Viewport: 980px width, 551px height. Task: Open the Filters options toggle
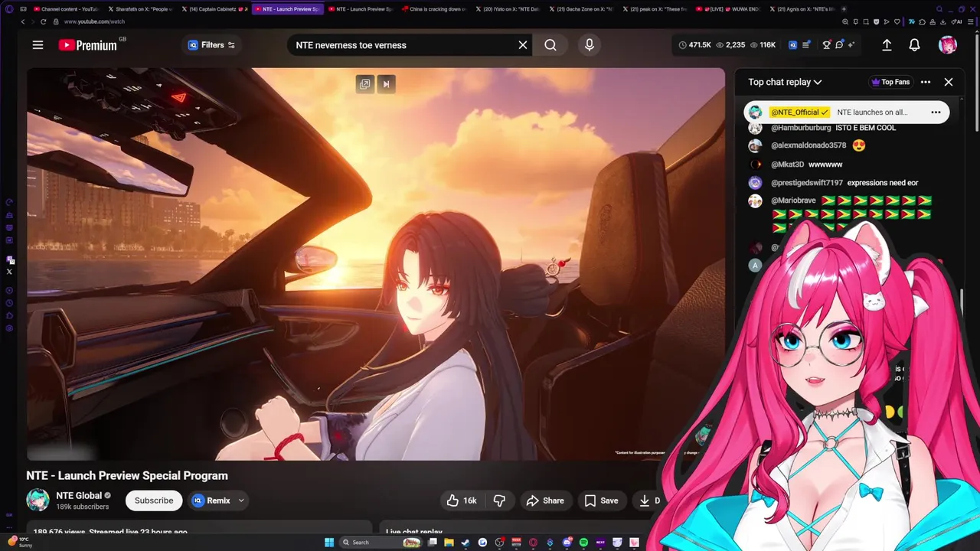tap(211, 45)
